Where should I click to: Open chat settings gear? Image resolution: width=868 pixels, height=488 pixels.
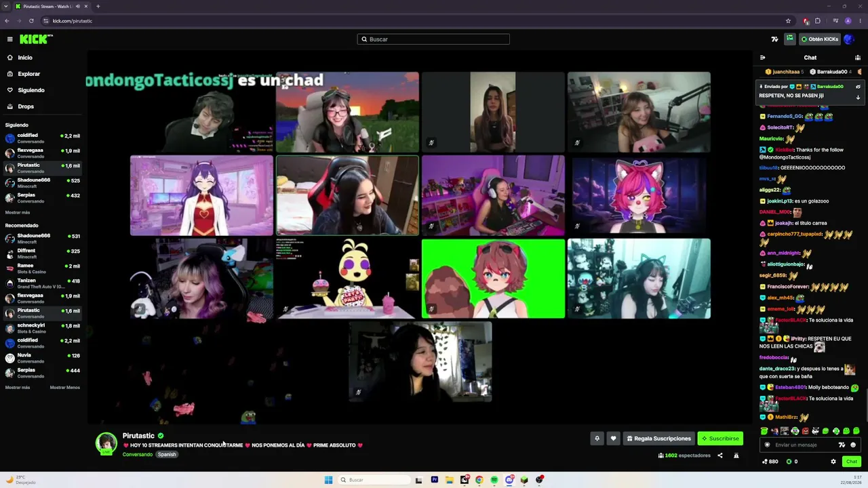tap(833, 462)
